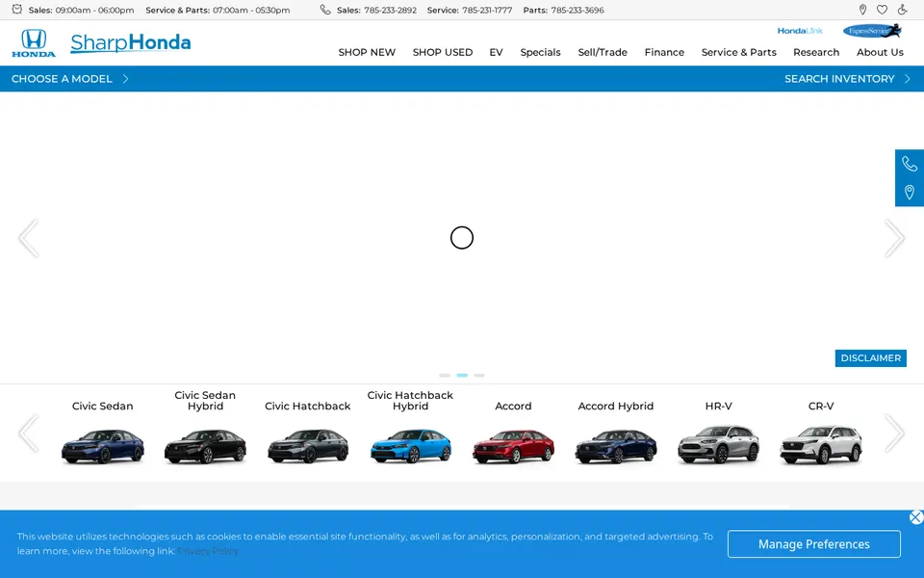Image resolution: width=924 pixels, height=578 pixels.
Task: Call Parts number 785-233-3696
Action: (577, 10)
